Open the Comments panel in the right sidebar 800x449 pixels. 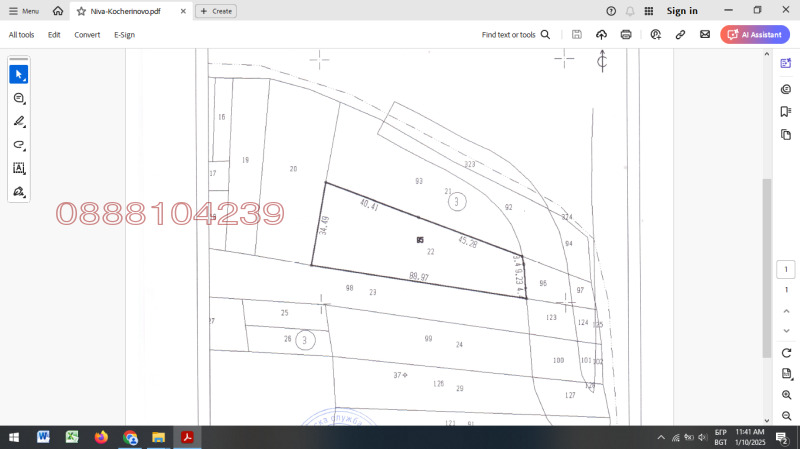pos(786,89)
